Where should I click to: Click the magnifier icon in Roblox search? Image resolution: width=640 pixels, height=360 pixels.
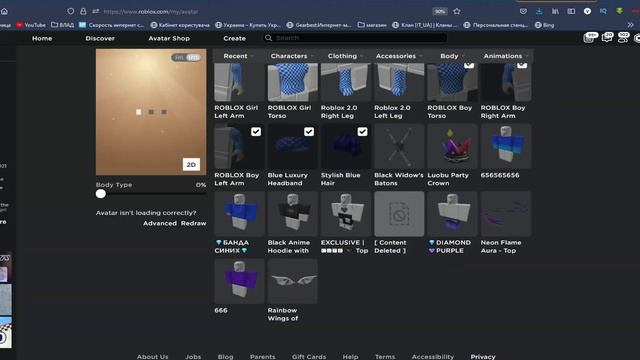[268, 38]
